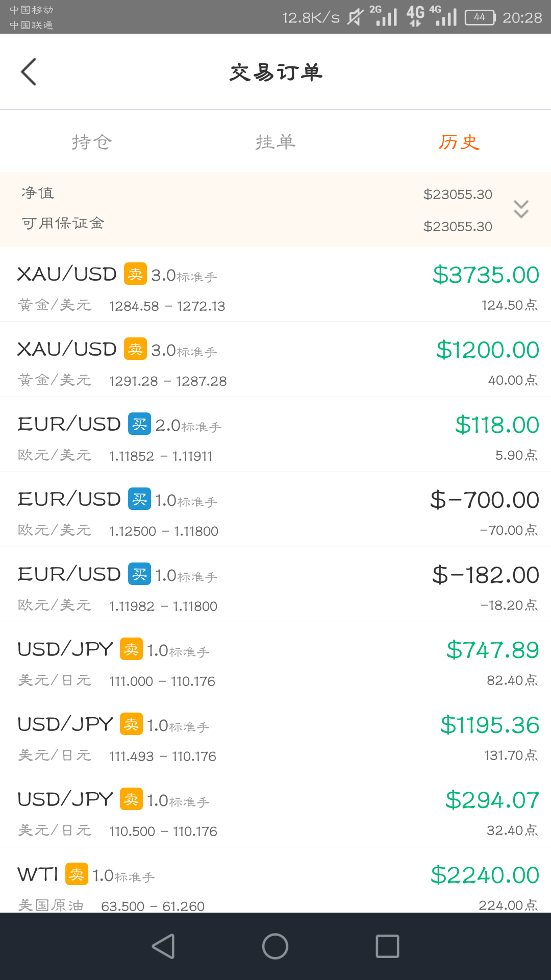This screenshot has height=980, width=551.
Task: Tap Android recent apps square button
Action: point(387,946)
